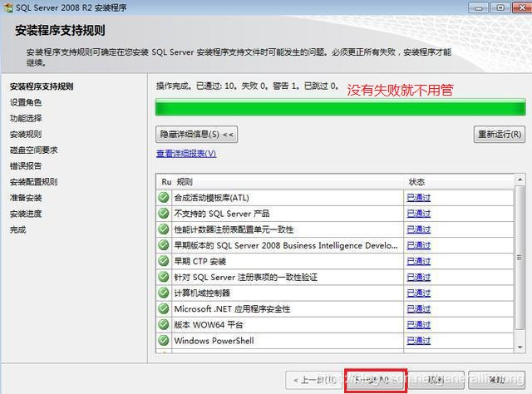Image resolution: width=532 pixels, height=394 pixels.
Task: Select 功能选择 step in sidebar
Action: [x=26, y=118]
